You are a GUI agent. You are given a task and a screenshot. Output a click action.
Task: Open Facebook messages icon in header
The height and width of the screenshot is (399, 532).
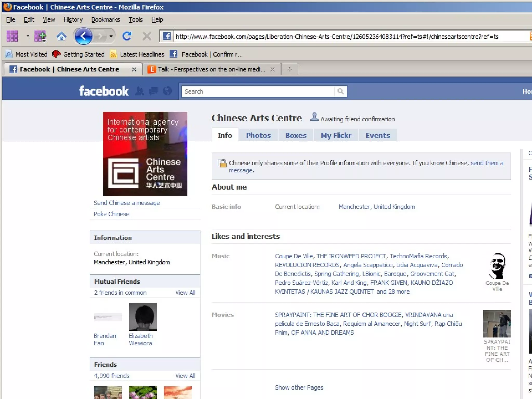click(153, 91)
